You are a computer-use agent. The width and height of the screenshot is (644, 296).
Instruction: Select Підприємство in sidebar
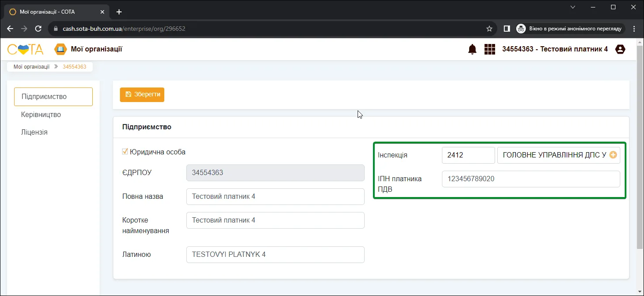[x=53, y=97]
